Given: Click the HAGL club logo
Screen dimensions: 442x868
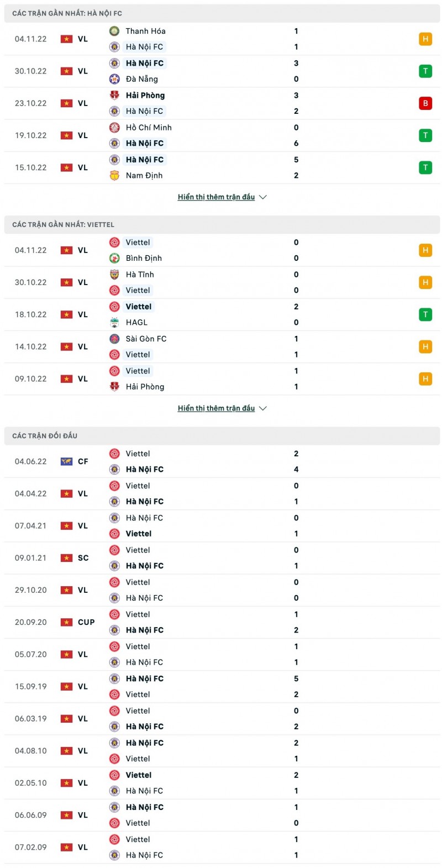Looking at the screenshot, I should [x=114, y=323].
